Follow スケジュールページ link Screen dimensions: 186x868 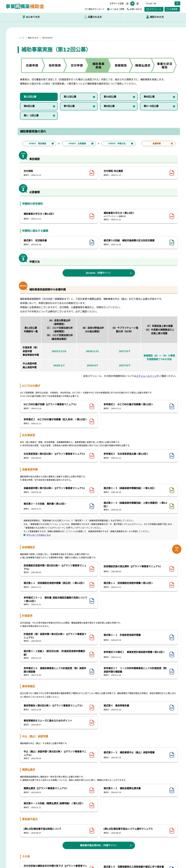pyautogui.click(x=146, y=376)
